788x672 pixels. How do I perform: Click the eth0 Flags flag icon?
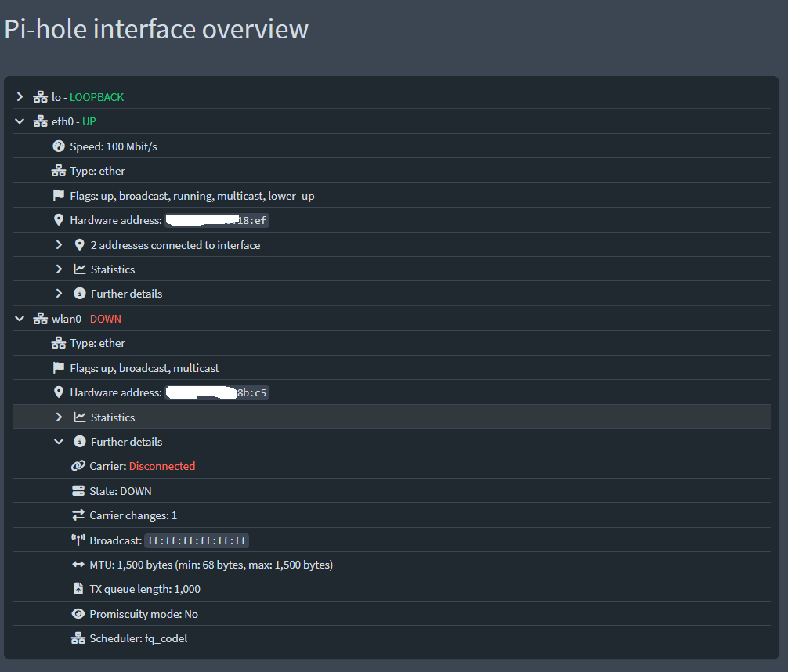[59, 196]
